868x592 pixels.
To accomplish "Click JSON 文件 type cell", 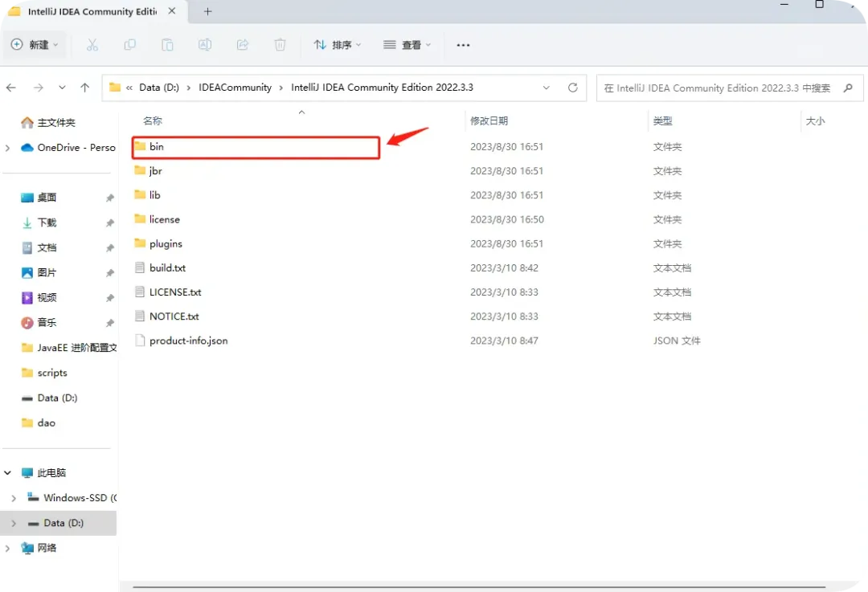I will (x=677, y=341).
